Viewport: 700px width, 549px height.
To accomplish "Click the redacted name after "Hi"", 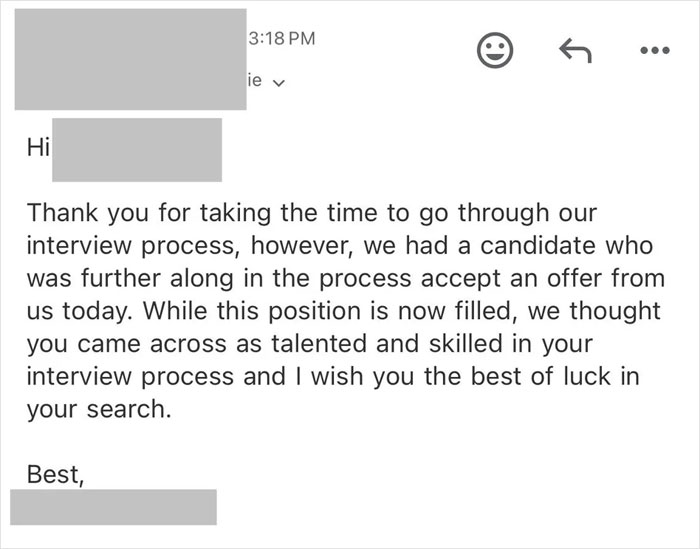I will (136, 149).
